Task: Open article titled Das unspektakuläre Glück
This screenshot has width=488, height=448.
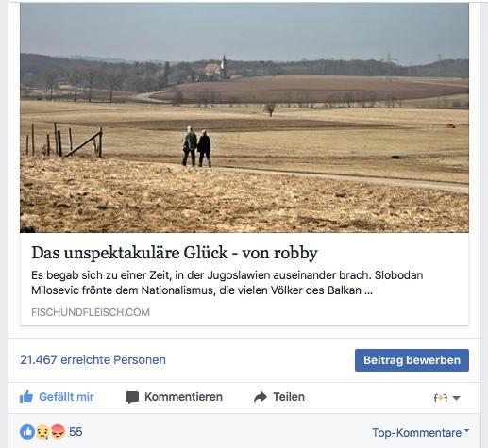Action: [x=175, y=253]
